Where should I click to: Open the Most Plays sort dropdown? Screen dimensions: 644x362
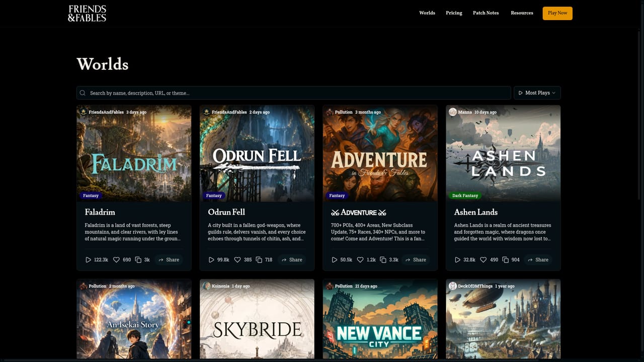point(537,93)
